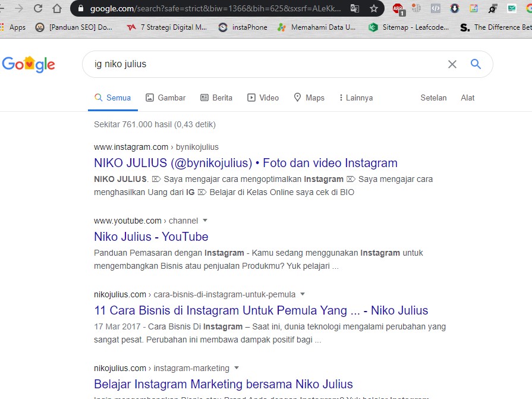Open the Niko Julius - YouTube result
532x399 pixels.
click(151, 237)
